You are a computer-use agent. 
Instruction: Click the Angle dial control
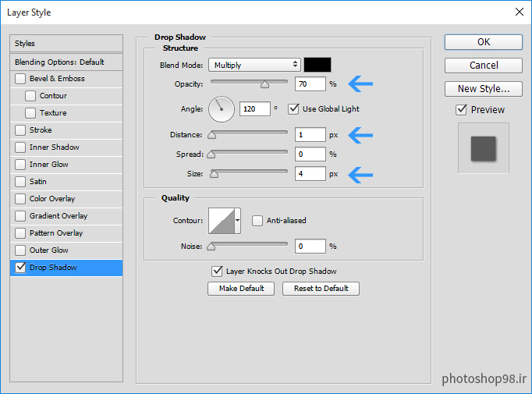tap(222, 109)
